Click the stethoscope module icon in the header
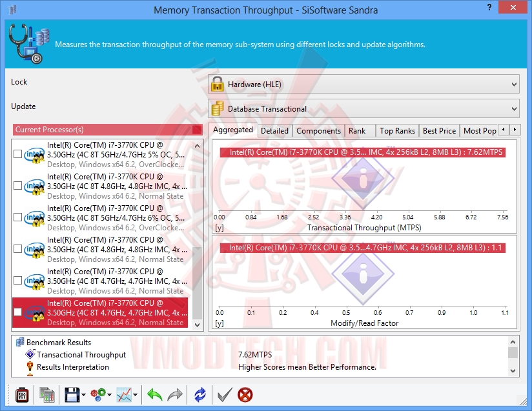This screenshot has height=411, width=532. (x=29, y=43)
